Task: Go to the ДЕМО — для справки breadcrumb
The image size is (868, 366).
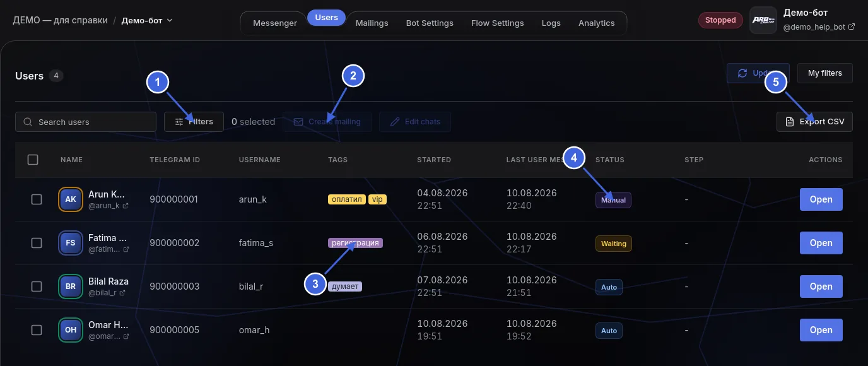Action: (60, 20)
